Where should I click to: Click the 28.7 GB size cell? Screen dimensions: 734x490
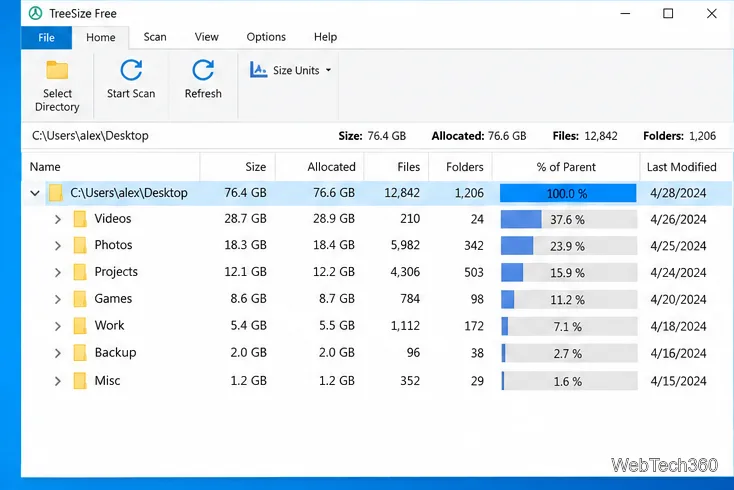tap(245, 219)
